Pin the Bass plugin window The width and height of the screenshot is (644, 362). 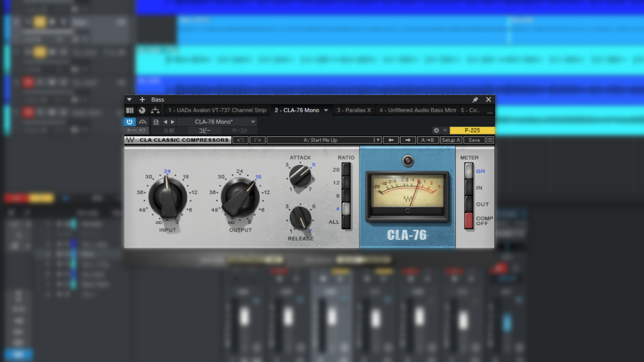475,100
